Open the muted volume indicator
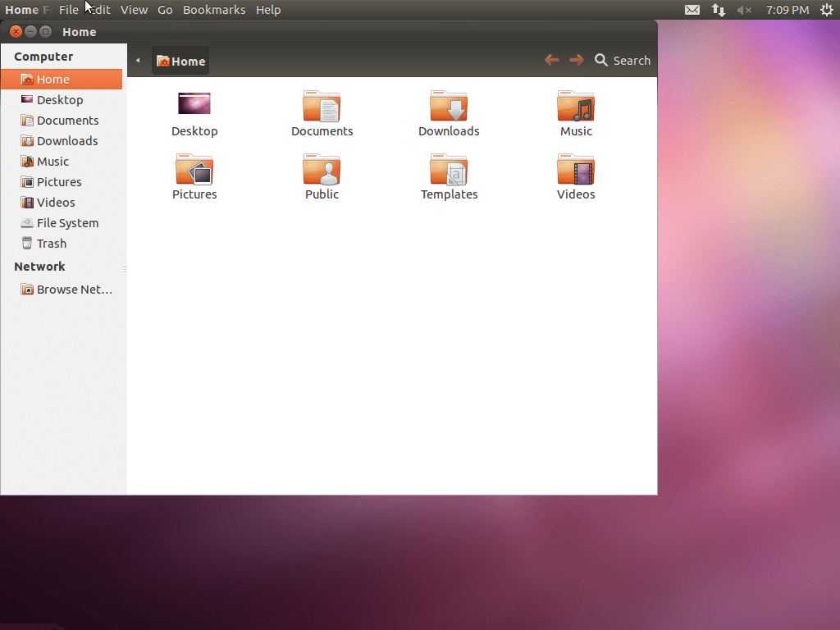Viewport: 840px width, 630px height. point(744,10)
